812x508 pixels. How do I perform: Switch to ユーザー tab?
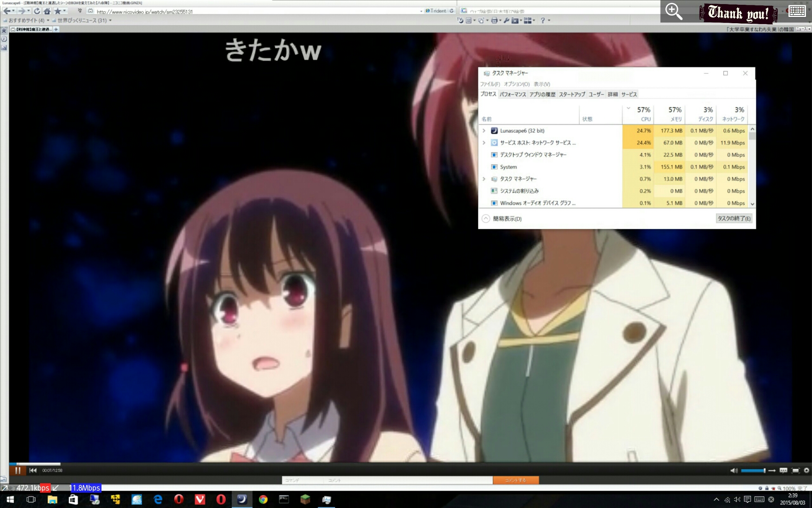tap(596, 94)
